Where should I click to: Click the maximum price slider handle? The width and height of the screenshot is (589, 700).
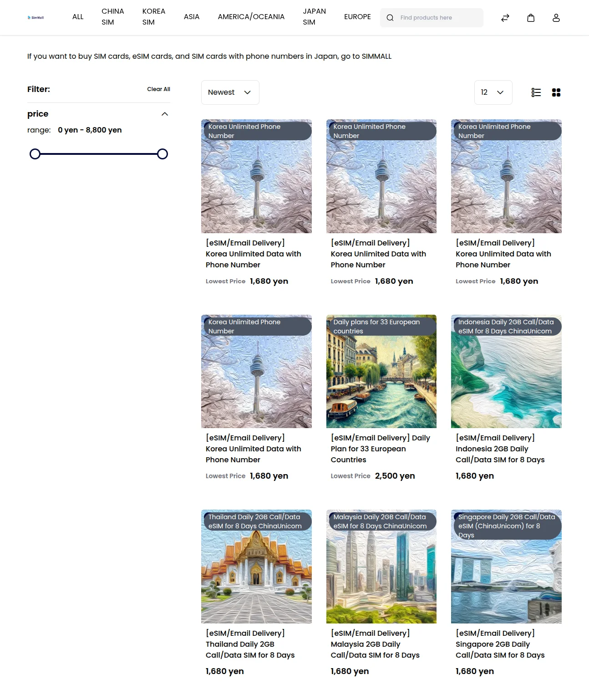coord(162,154)
